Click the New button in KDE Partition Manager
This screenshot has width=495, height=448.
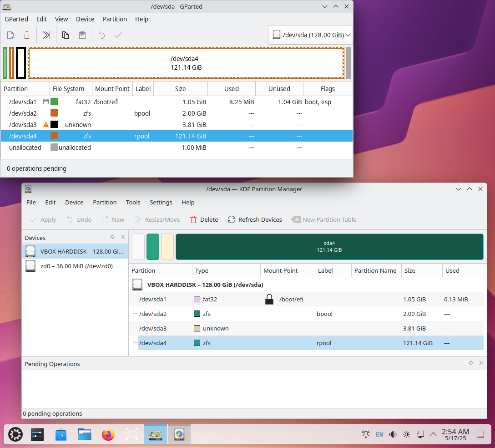click(x=113, y=219)
